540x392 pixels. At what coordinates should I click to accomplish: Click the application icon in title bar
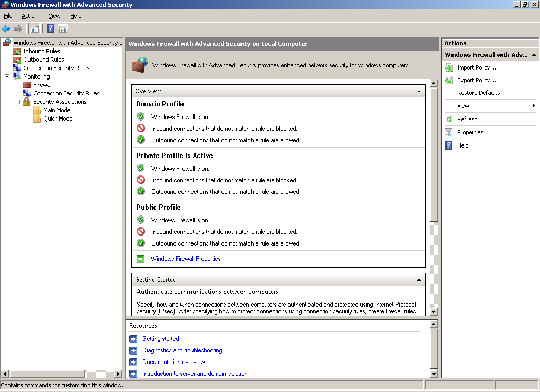coord(5,4)
